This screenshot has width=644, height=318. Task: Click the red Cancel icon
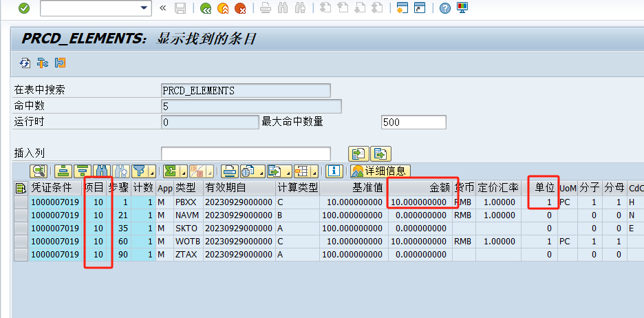(x=240, y=8)
